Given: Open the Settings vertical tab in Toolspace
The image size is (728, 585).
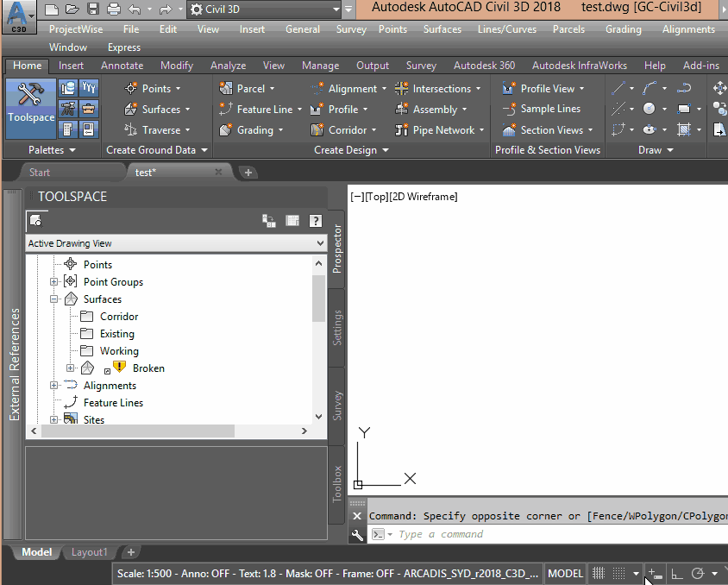Looking at the screenshot, I should [337, 328].
